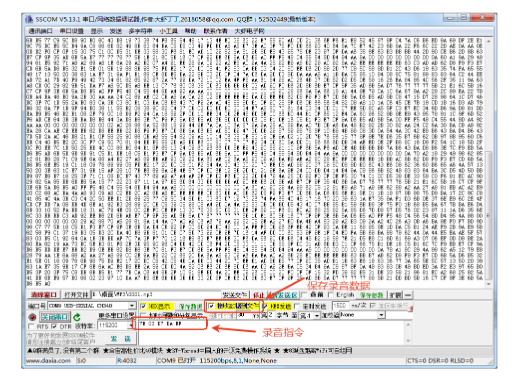Click the SSCOM app icon in title bar
The image size is (513, 376).
pos(29,19)
